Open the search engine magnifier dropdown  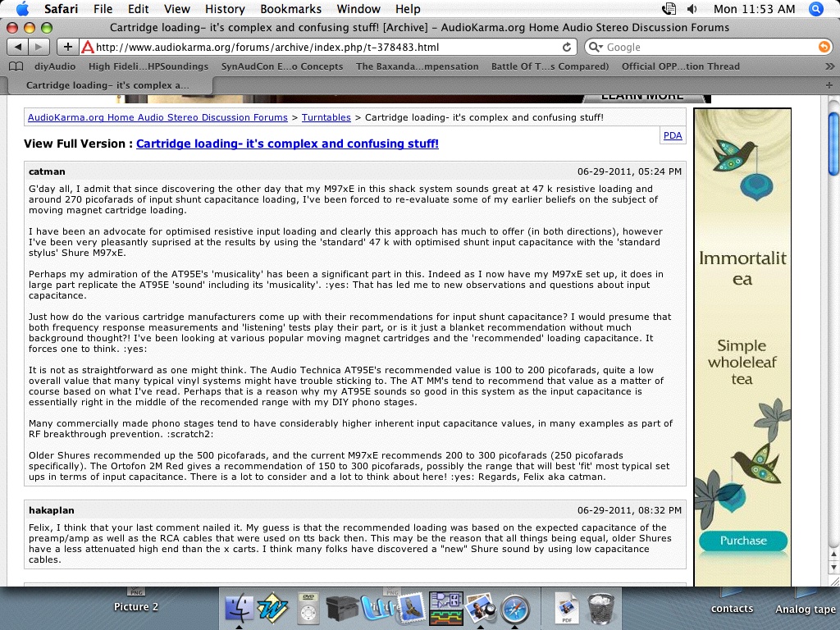pos(596,47)
